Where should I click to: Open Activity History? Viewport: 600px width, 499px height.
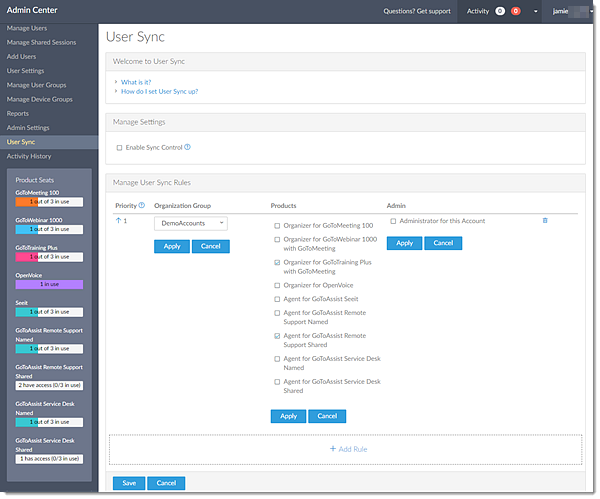click(29, 156)
